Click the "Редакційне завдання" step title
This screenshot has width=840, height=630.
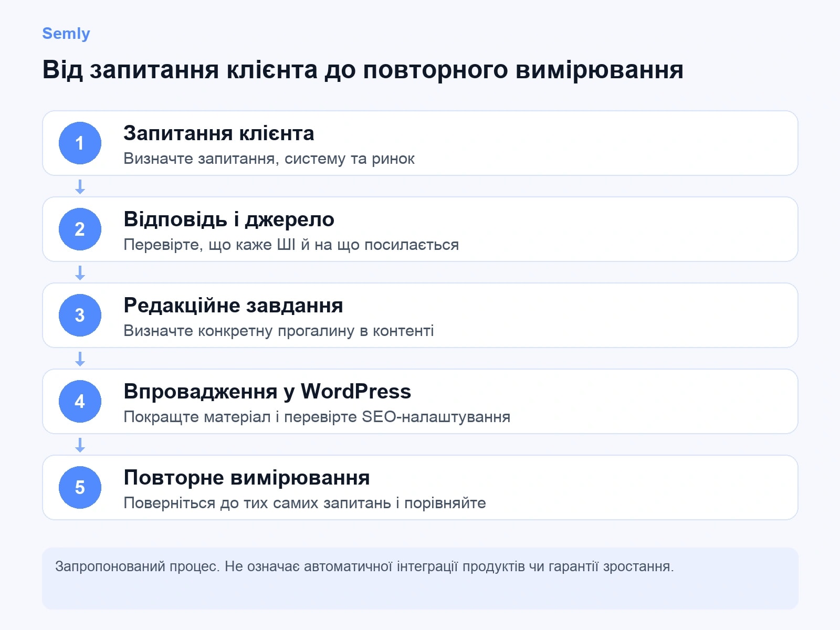pos(233,306)
